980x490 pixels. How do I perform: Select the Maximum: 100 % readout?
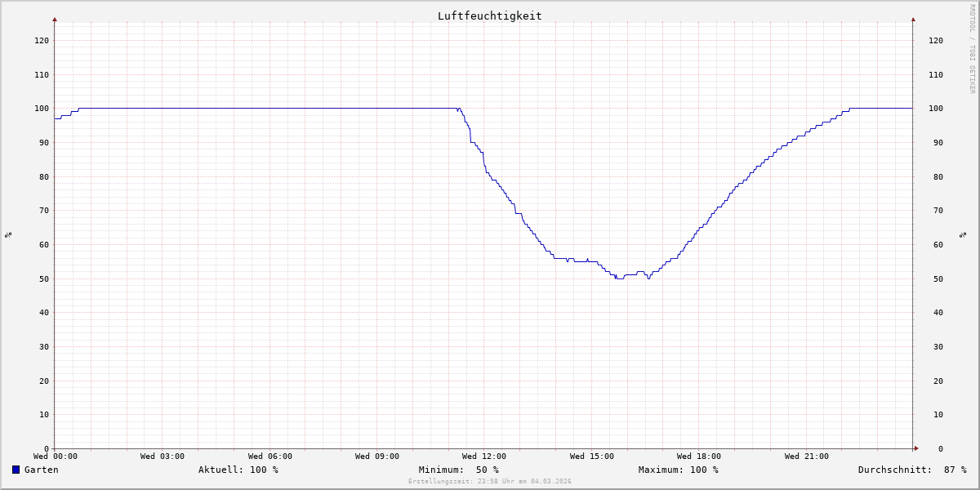[x=678, y=470]
